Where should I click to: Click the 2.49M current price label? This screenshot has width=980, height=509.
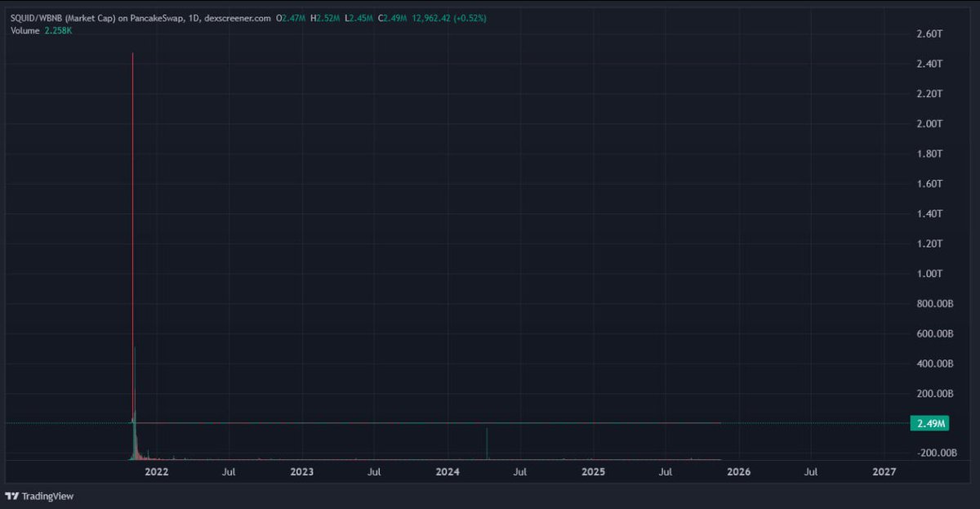coord(930,423)
